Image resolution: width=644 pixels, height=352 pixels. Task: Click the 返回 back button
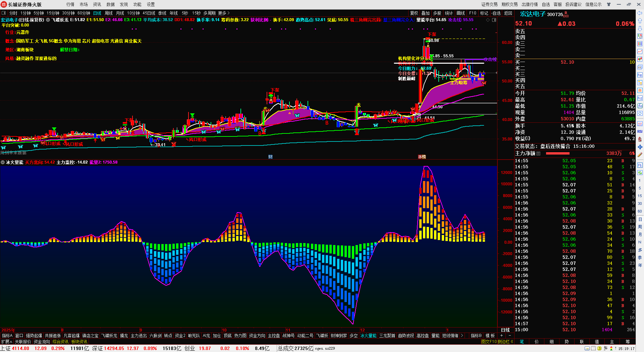[x=508, y=13]
